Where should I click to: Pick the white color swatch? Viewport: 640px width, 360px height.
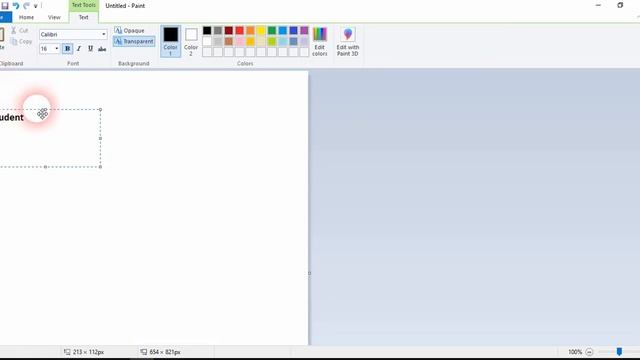(x=207, y=41)
